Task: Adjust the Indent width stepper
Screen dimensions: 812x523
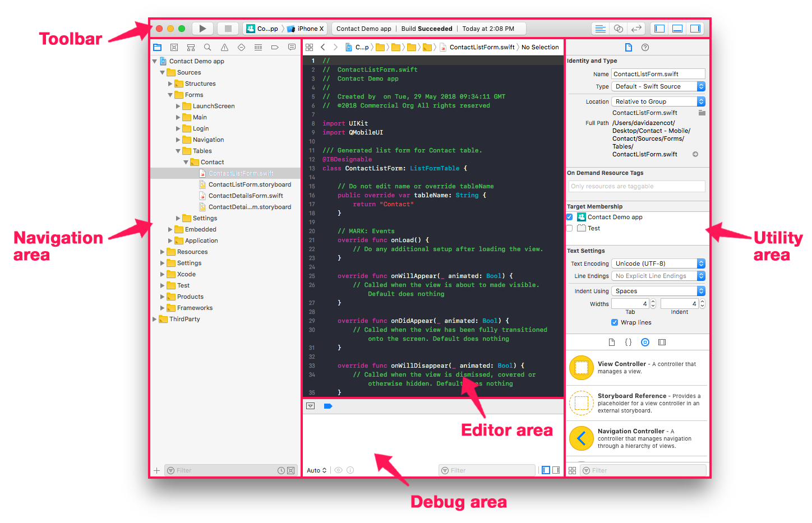Action: (702, 304)
